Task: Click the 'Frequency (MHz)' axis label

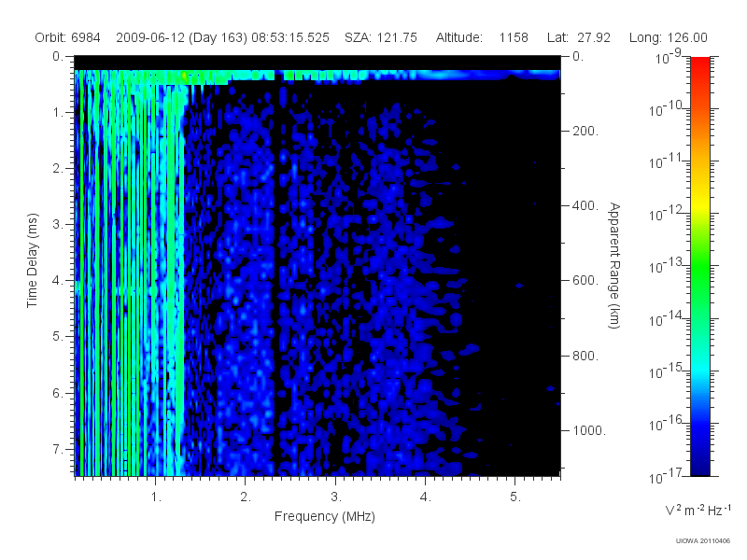Action: [325, 516]
